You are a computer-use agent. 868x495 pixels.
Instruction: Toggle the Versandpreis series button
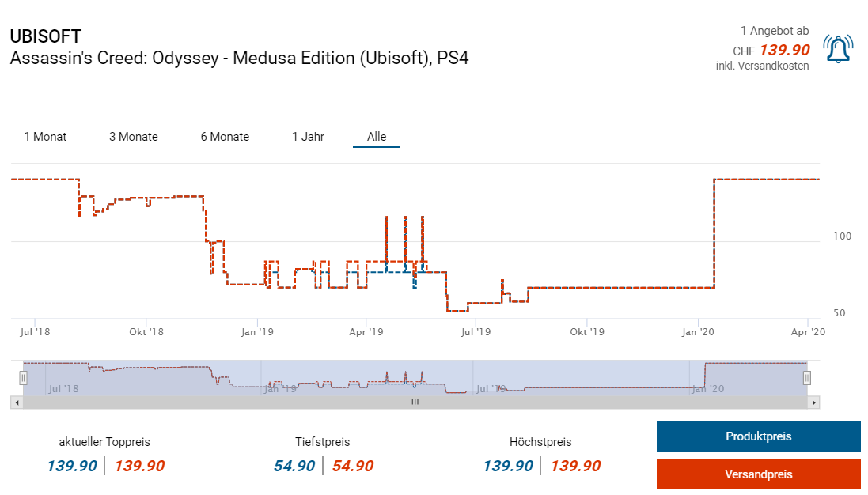758,474
